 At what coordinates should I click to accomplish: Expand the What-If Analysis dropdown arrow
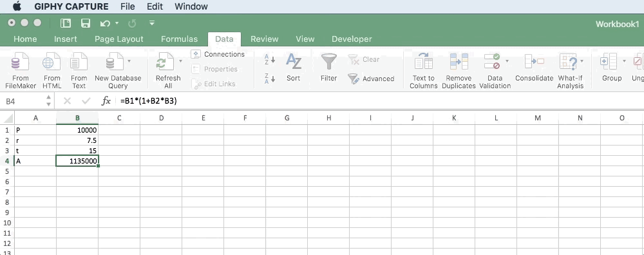[x=583, y=61]
